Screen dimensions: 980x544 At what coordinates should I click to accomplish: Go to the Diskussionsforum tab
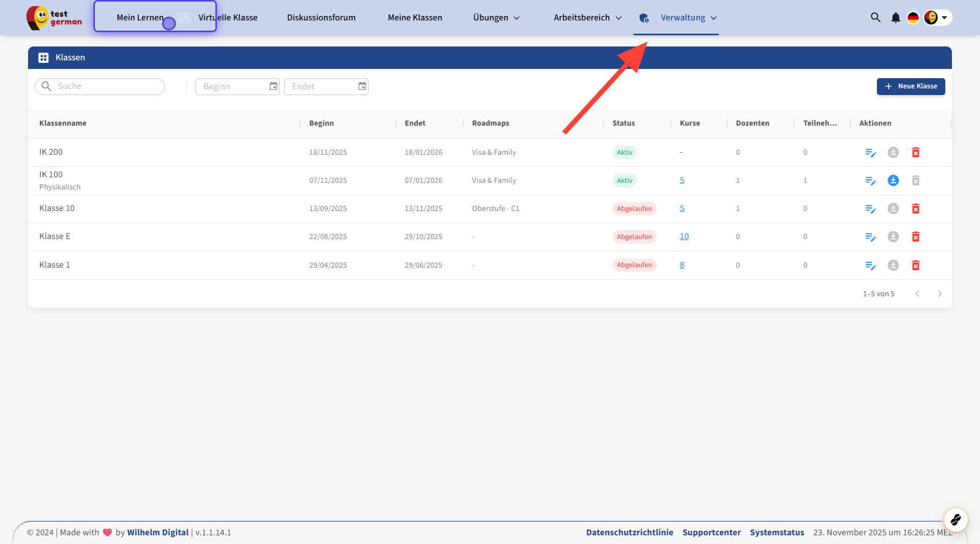click(x=321, y=18)
